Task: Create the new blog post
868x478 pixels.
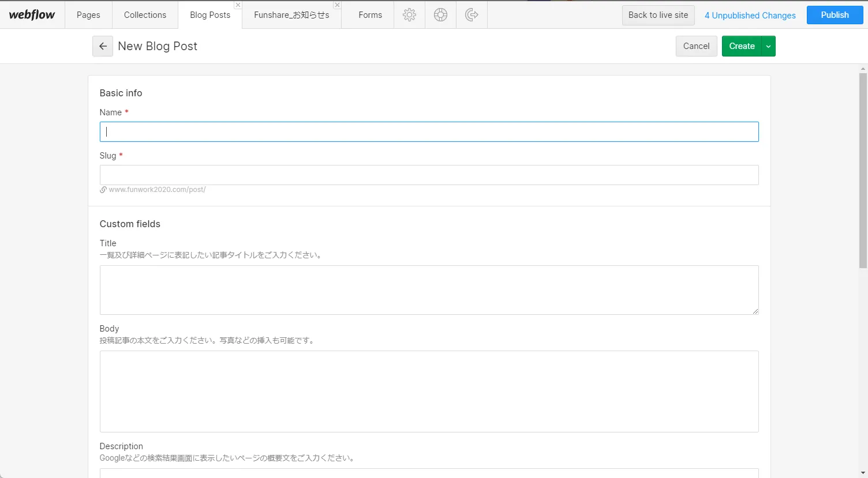Action: (742, 46)
